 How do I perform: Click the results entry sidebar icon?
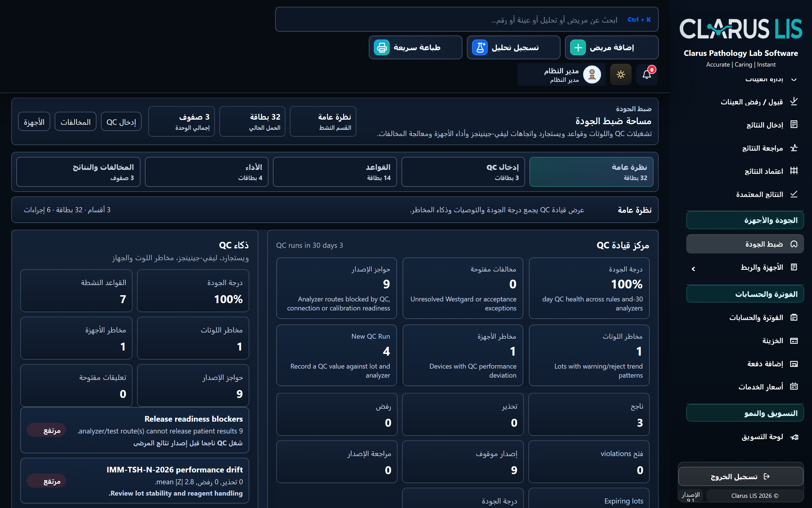[x=794, y=125]
